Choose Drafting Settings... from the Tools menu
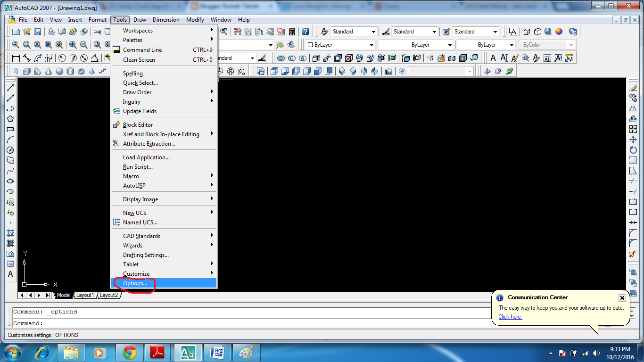Viewport: 644px width, 362px height. click(163, 255)
